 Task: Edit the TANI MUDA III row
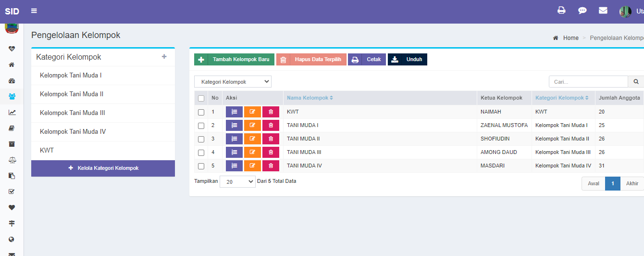coord(252,152)
